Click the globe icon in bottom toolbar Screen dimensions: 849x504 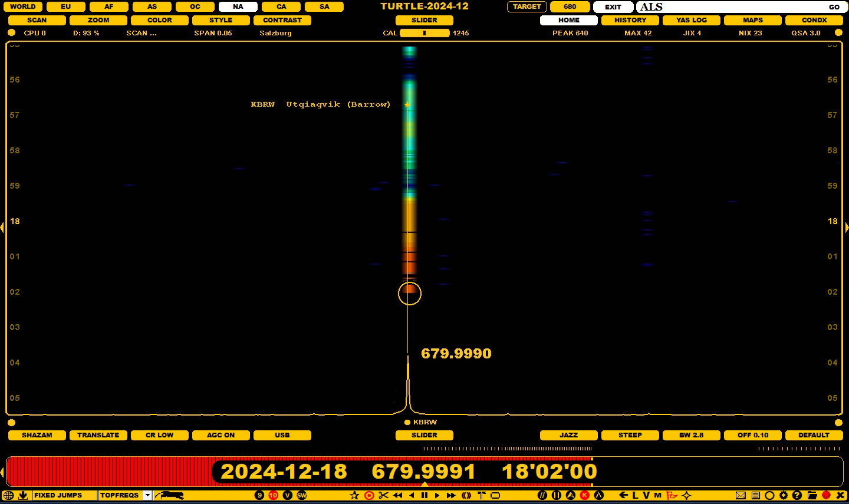coord(8,495)
